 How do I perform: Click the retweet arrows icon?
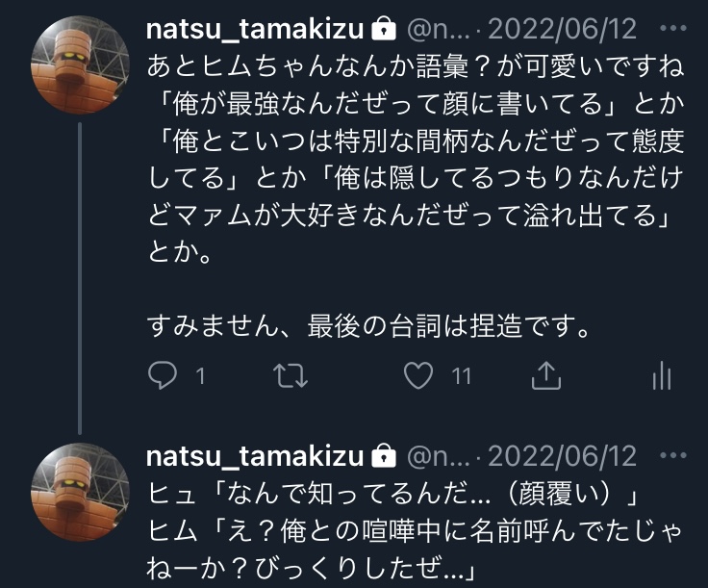coord(291,376)
